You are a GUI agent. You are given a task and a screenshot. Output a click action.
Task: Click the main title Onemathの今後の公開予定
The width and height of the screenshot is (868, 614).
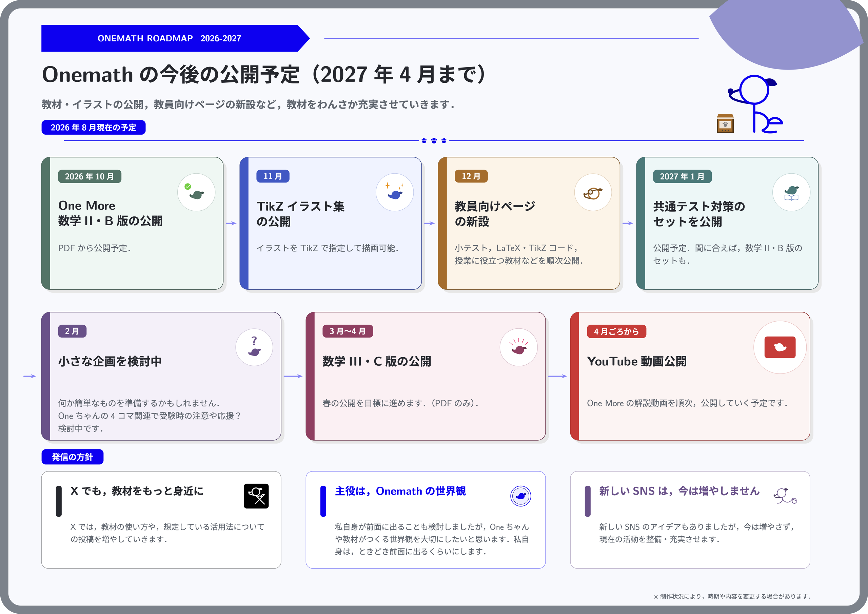point(264,74)
